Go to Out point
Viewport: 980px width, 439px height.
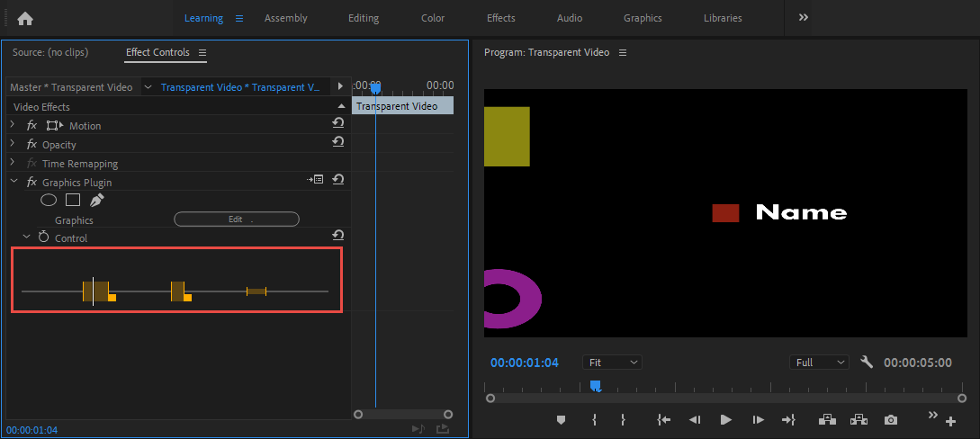coord(788,420)
